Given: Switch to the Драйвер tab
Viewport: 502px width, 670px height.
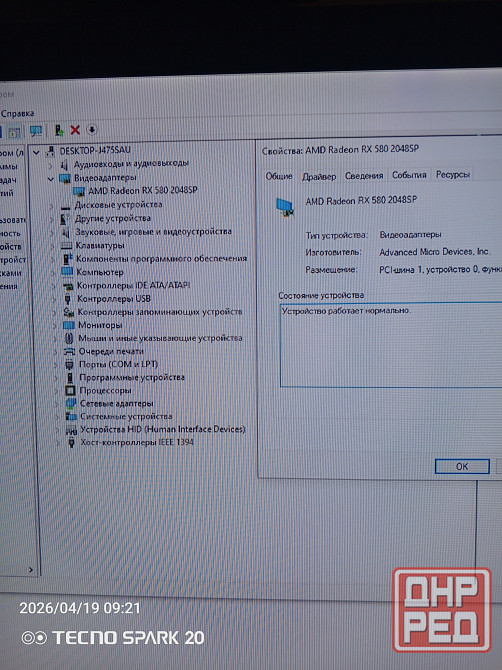Looking at the screenshot, I should point(319,176).
